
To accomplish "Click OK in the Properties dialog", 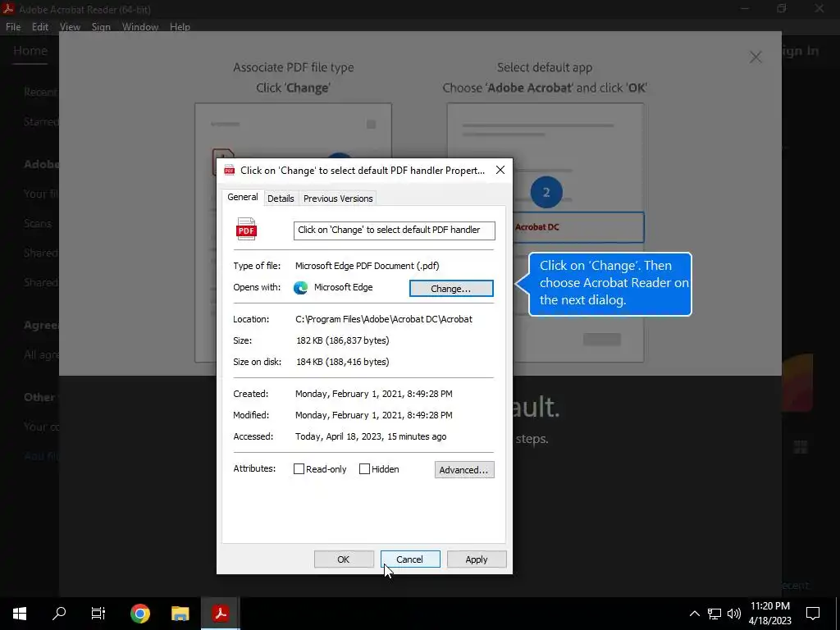I will tap(344, 559).
